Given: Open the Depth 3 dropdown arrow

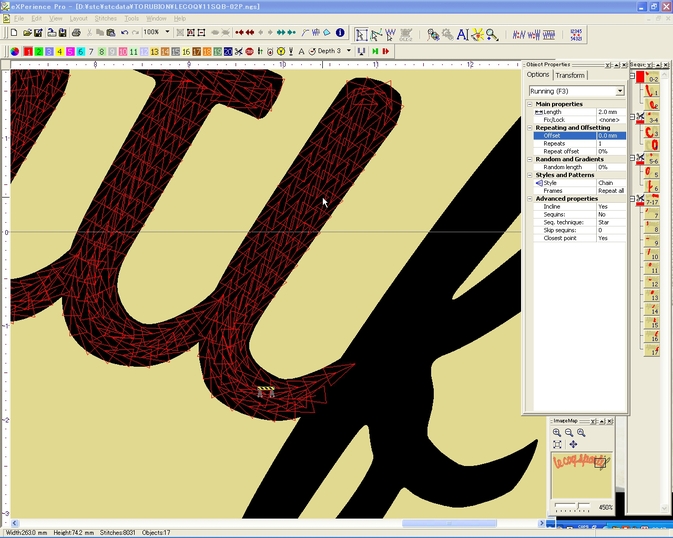Looking at the screenshot, I should [x=349, y=51].
